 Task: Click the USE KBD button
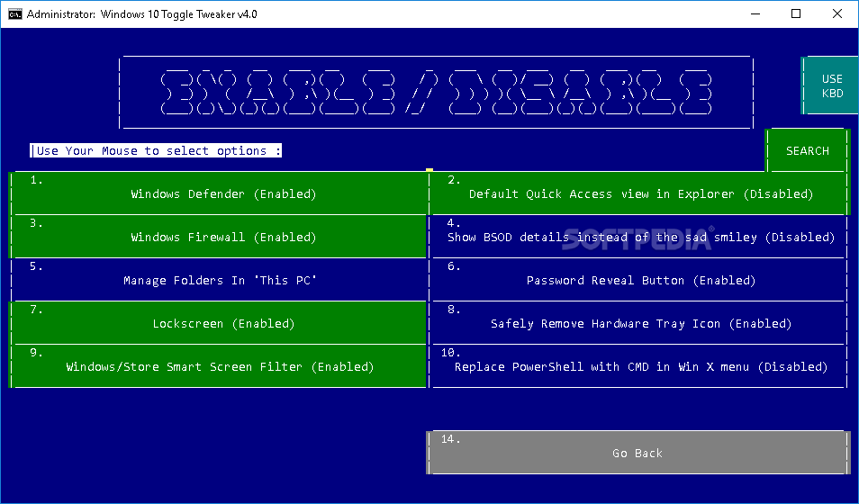[x=830, y=86]
